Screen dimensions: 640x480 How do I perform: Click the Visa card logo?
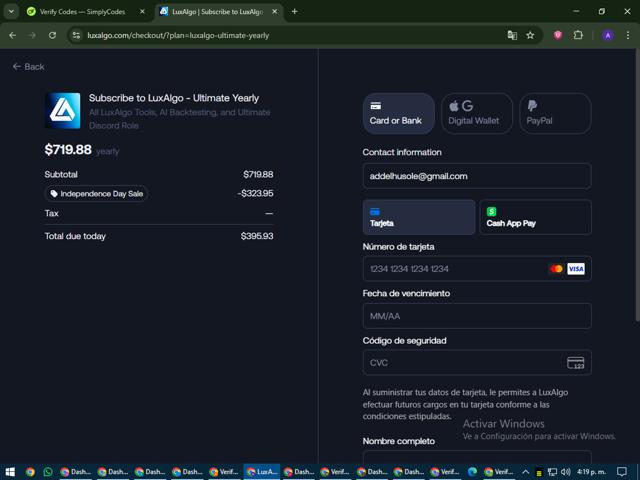tap(576, 269)
